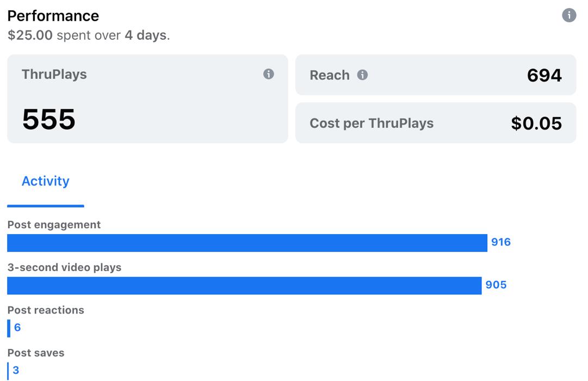
Task: Click the Performance heading
Action: [x=53, y=16]
